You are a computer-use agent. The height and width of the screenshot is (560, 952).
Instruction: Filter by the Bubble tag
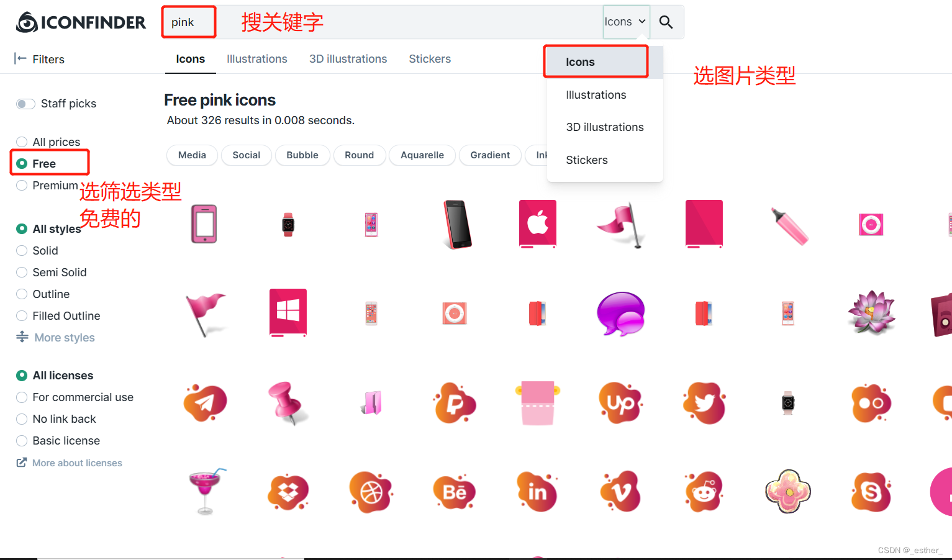pyautogui.click(x=302, y=155)
